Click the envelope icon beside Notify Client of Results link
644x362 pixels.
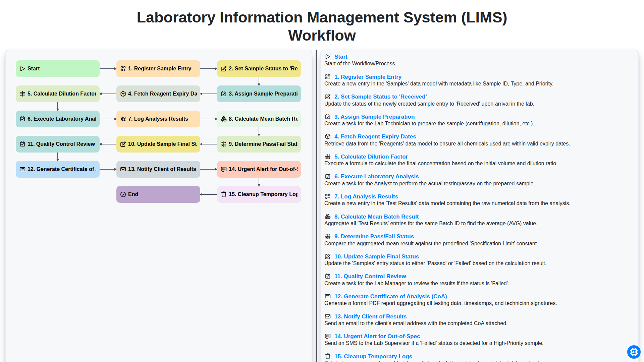click(x=328, y=317)
